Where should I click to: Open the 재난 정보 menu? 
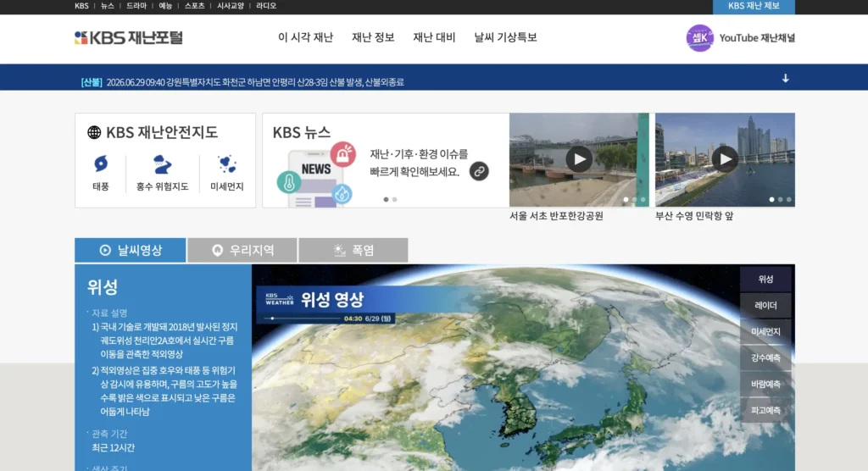tap(373, 37)
